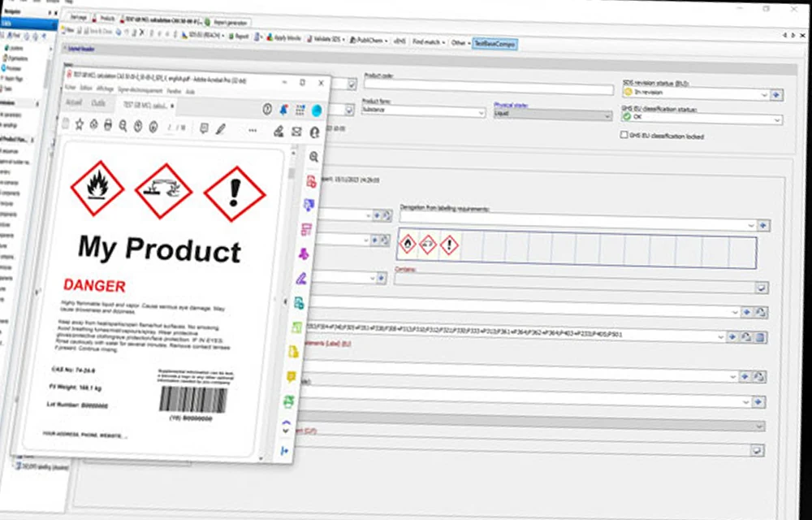
Task: Close the PDF document tab in Acrobat
Action: click(x=172, y=106)
